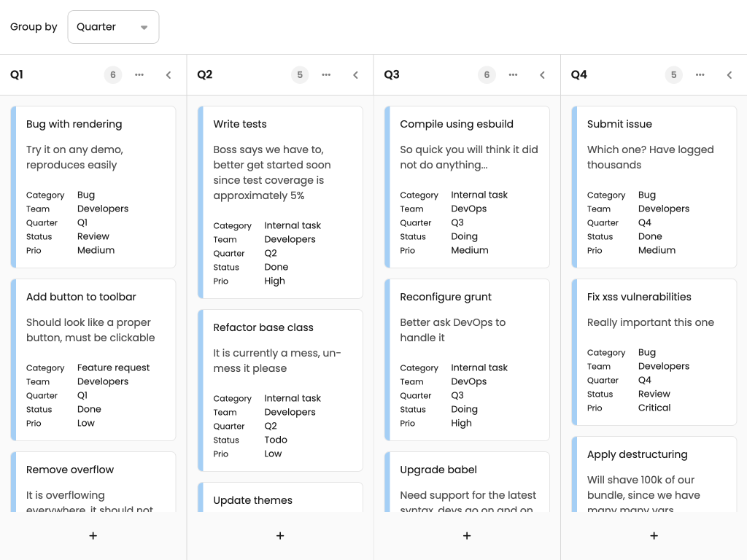Open the Q1 column options menu
The image size is (747, 560).
[x=139, y=74]
